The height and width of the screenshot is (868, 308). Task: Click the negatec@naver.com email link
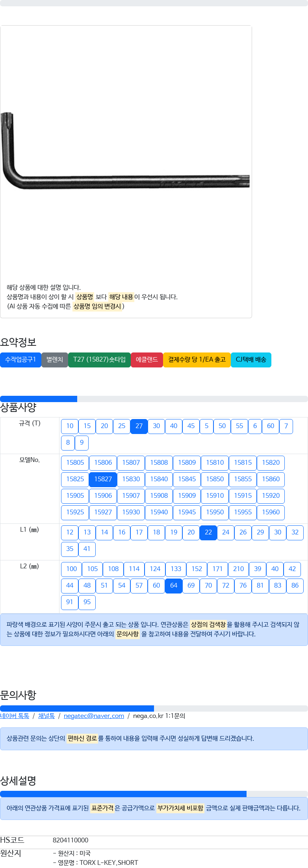click(x=94, y=716)
